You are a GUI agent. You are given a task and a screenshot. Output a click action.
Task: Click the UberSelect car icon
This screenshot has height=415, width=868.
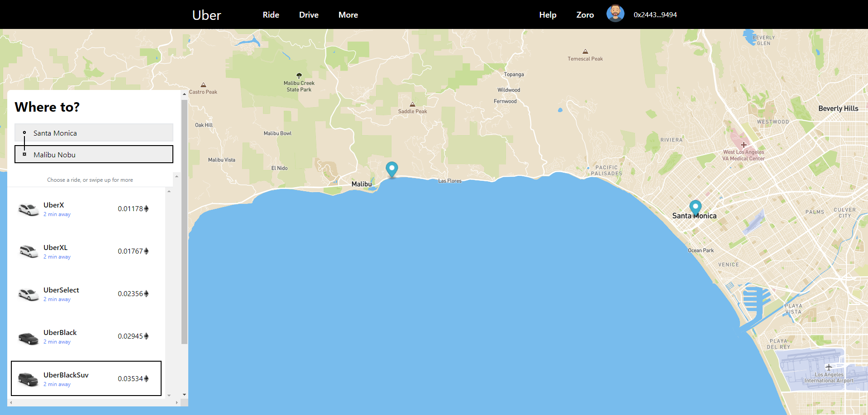[x=29, y=294]
